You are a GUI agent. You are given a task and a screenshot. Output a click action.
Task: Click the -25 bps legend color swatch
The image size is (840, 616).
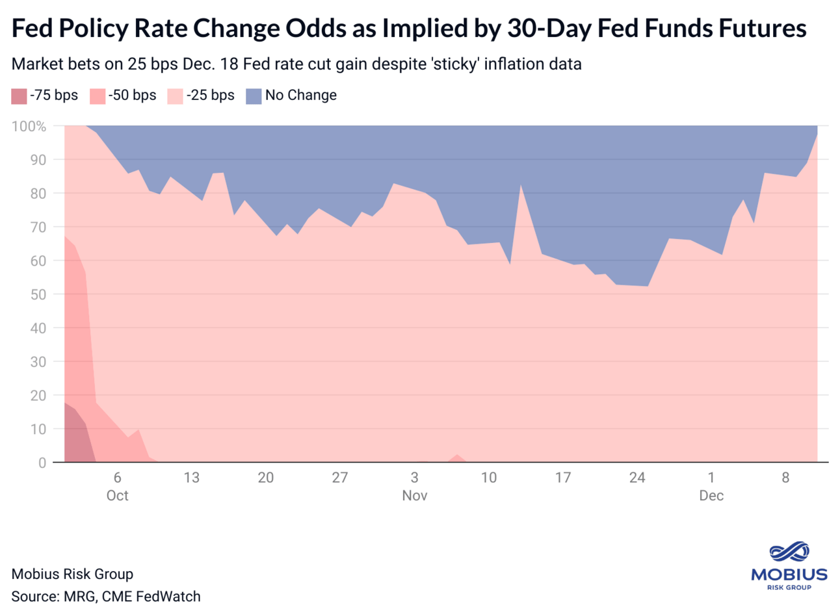(x=176, y=96)
